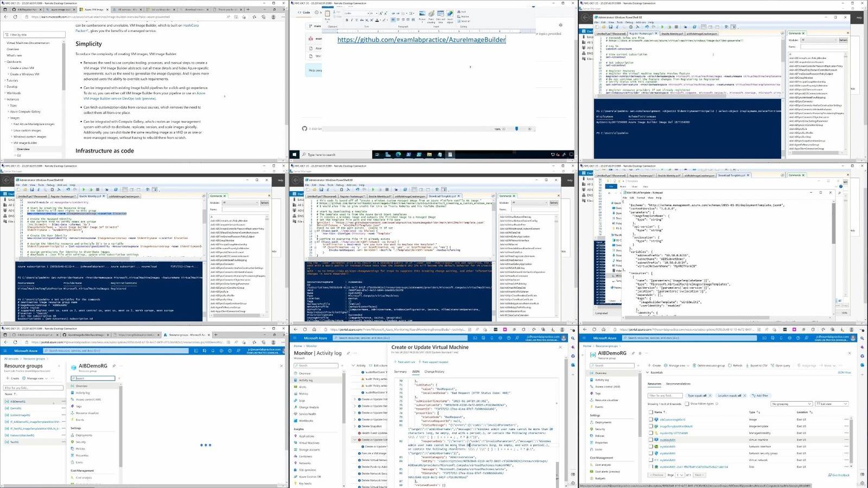This screenshot has height=488, width=868.
Task: Open Azure portal hamburger menu on Resource groups page
Action: tap(5, 351)
